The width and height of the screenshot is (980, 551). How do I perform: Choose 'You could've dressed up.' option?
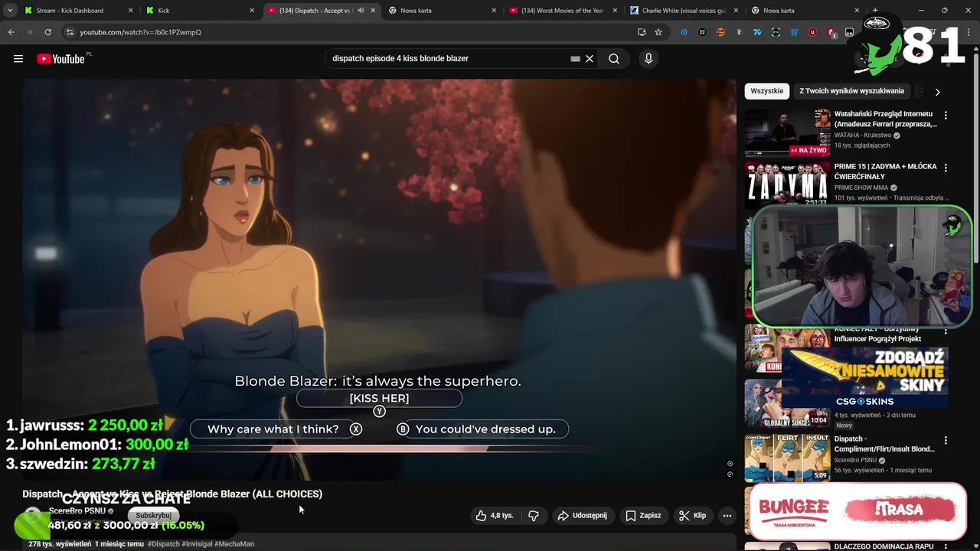[x=482, y=429]
